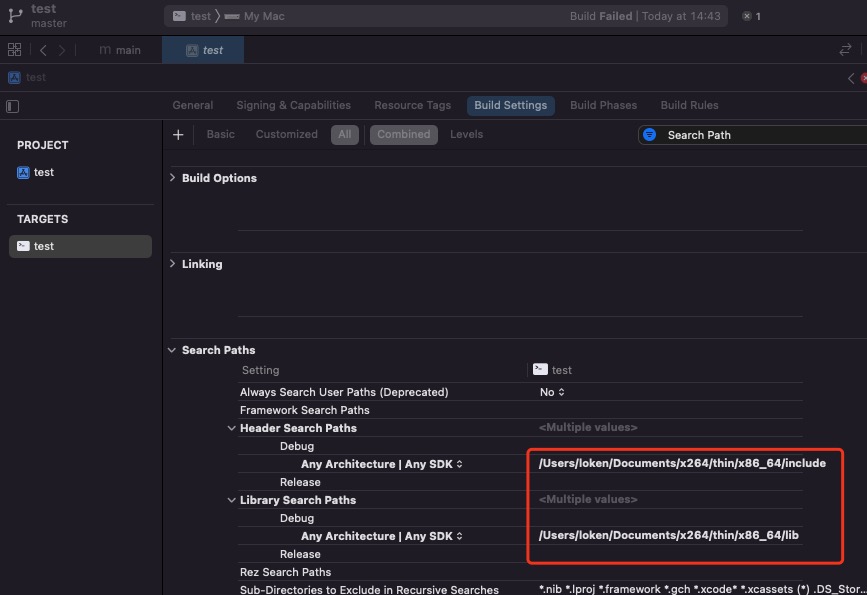
Task: Toggle the project and targets list sidebar icon
Action: point(13,106)
